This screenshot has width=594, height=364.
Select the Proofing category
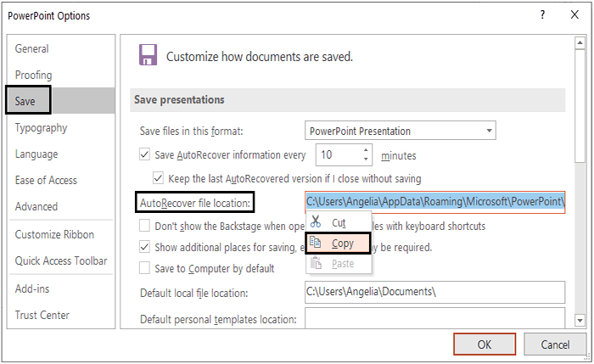[x=61, y=75]
